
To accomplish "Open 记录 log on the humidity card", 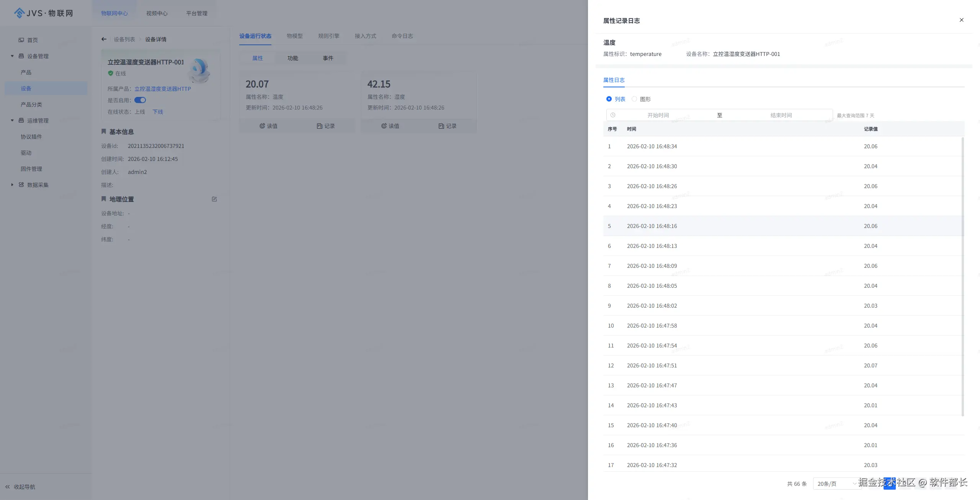I will pyautogui.click(x=447, y=126).
